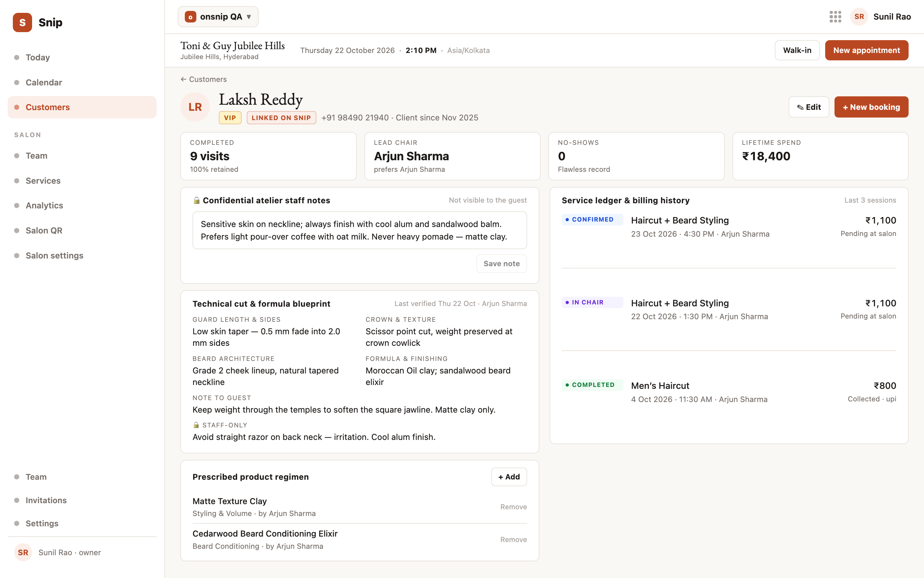Click the Save note button
The height and width of the screenshot is (578, 924).
(501, 263)
